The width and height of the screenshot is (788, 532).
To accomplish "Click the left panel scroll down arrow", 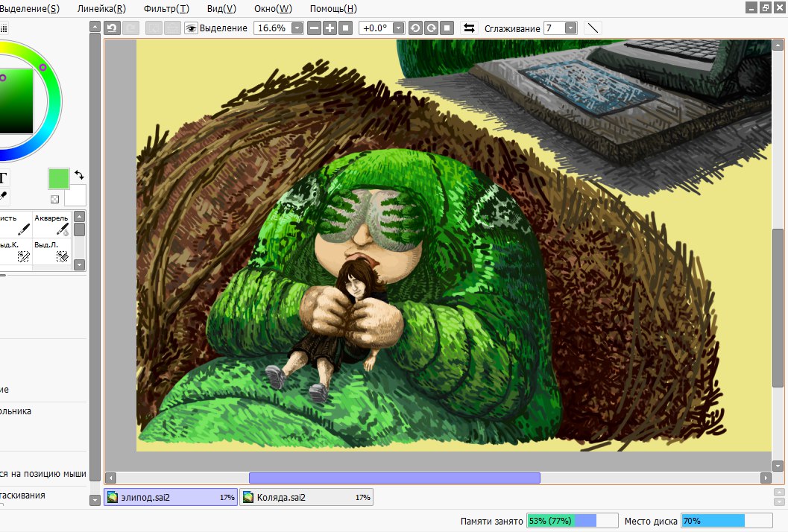I will click(x=95, y=499).
